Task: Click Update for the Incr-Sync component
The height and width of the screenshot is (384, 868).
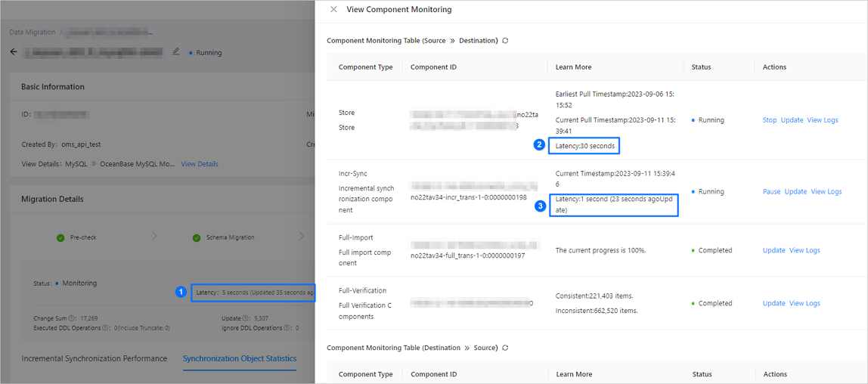Action: (x=795, y=192)
